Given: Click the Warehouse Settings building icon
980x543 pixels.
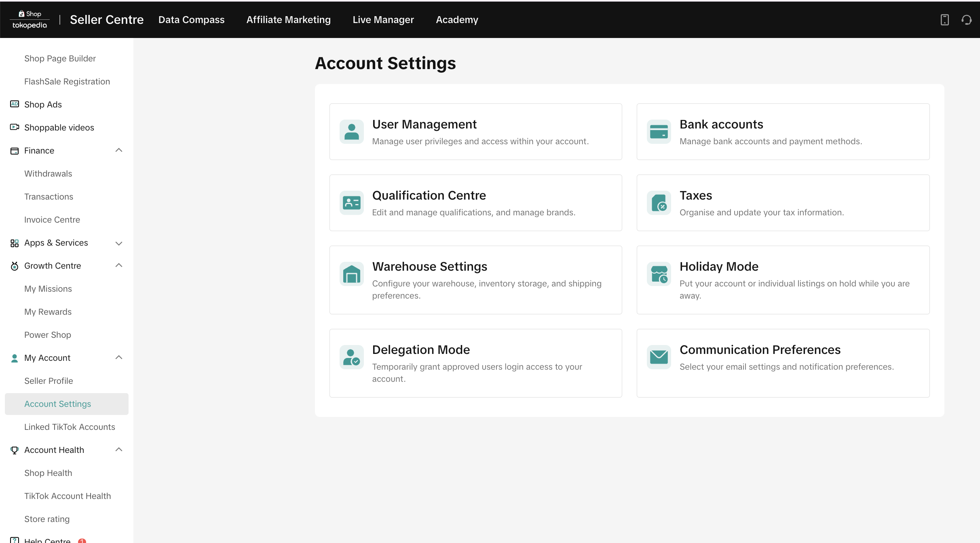Looking at the screenshot, I should 351,274.
